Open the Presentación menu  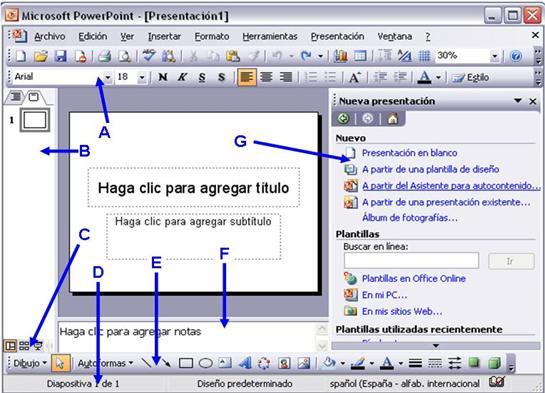click(337, 36)
